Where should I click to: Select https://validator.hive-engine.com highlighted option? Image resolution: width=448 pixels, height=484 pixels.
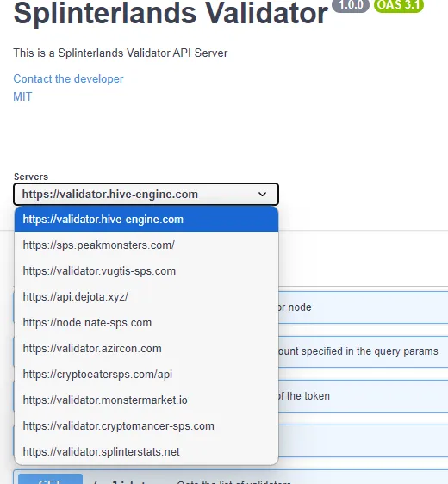[x=146, y=219]
